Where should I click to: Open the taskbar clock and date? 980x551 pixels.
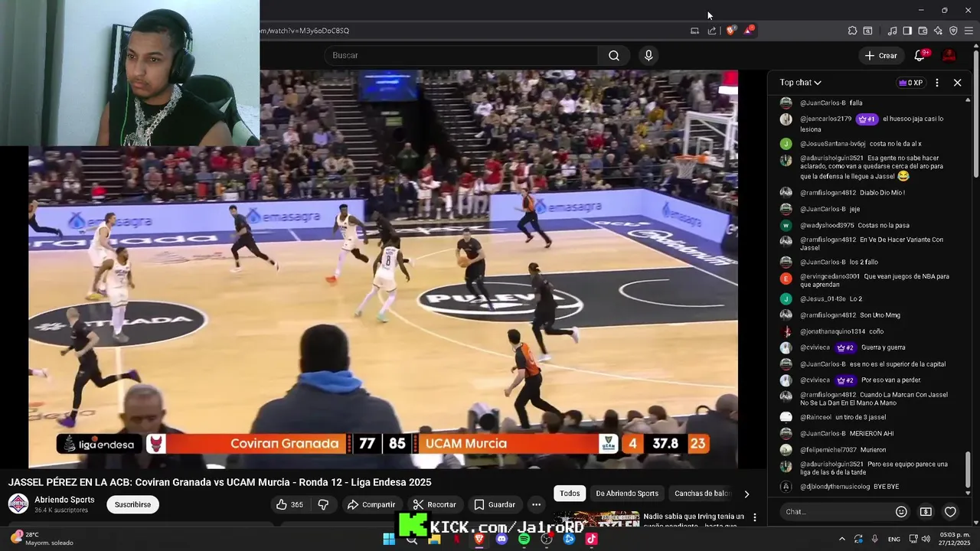pos(954,539)
